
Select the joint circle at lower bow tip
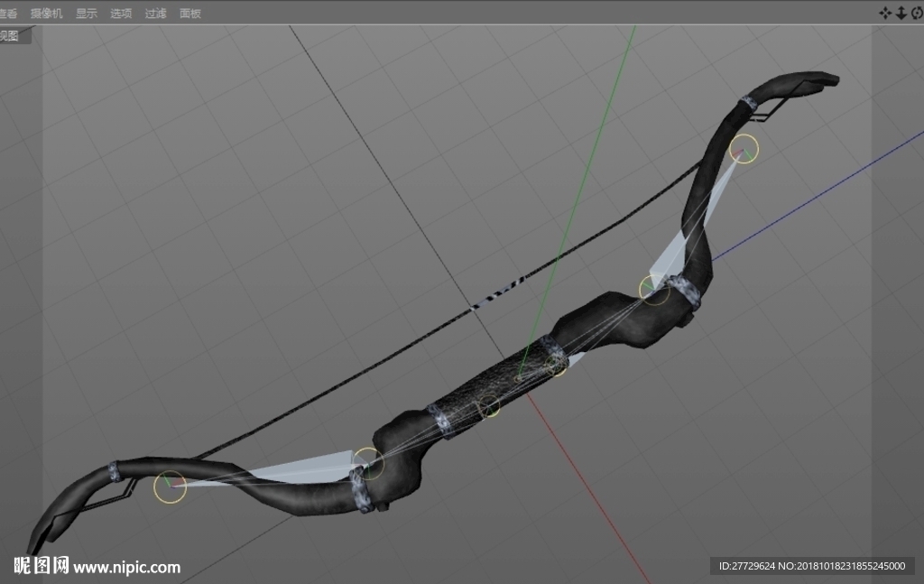click(171, 487)
